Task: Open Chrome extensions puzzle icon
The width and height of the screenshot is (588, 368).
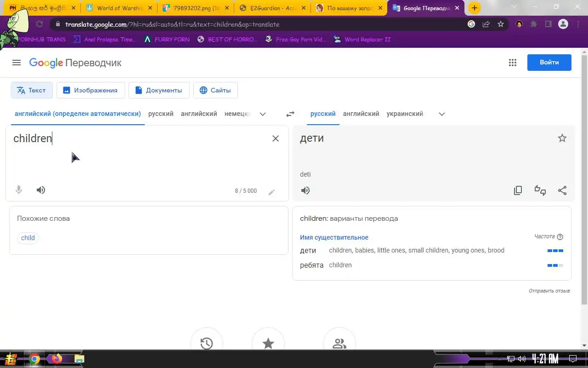Action: [534, 24]
